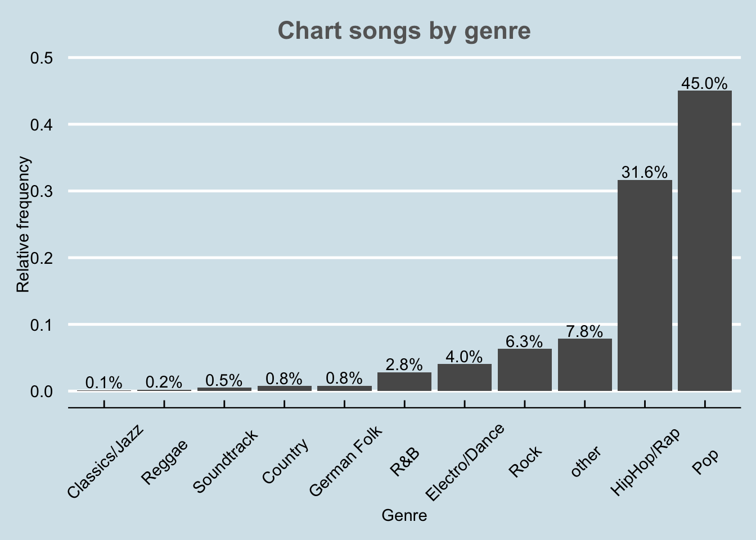Click the HipHop/Rap bar
Viewport: 756px width, 540px height.
(645, 285)
